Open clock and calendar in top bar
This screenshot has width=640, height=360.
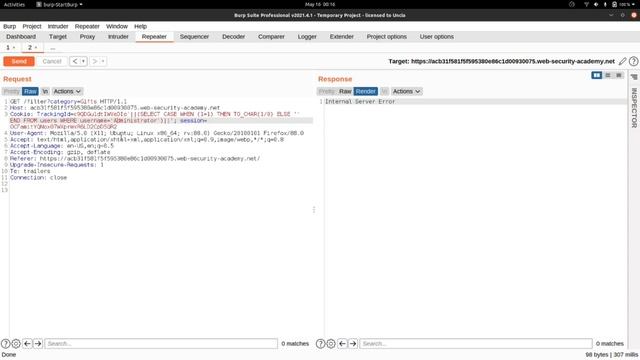pyautogui.click(x=320, y=4)
